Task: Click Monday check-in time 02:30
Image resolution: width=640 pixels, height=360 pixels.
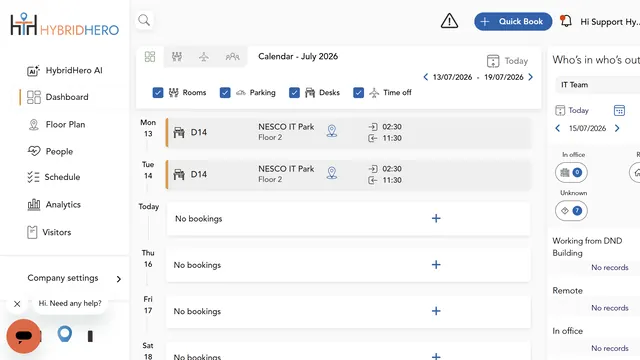Action: (392, 127)
